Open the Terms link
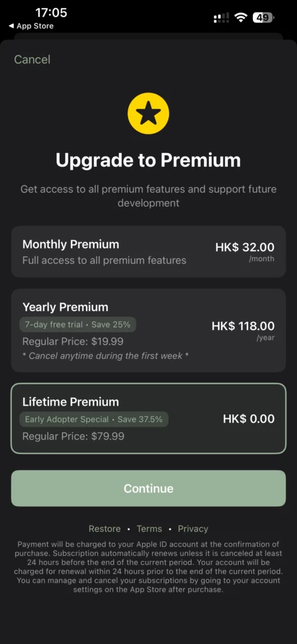The image size is (297, 644). tap(149, 528)
